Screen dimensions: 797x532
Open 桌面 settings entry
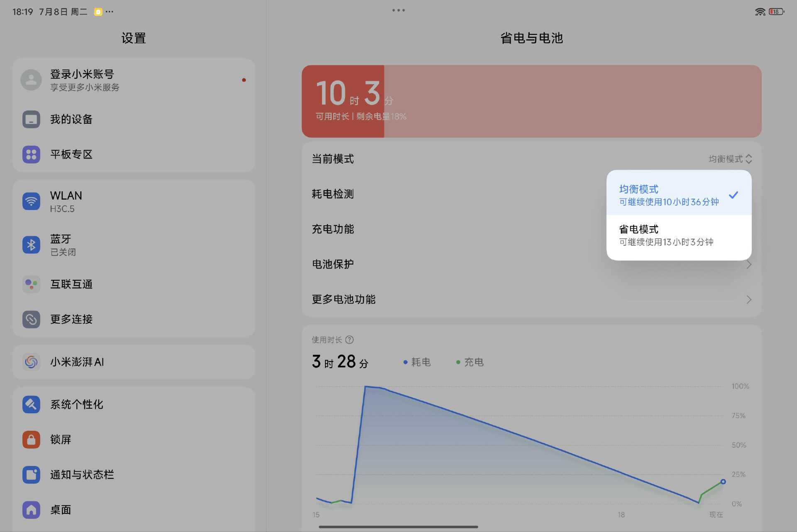click(134, 510)
